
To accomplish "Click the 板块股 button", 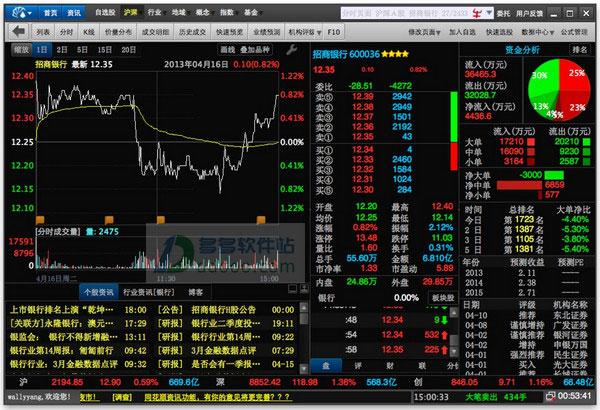I will click(443, 297).
